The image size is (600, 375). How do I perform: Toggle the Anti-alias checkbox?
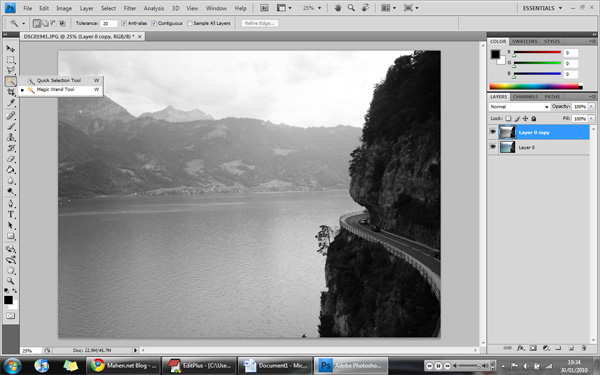pyautogui.click(x=124, y=23)
